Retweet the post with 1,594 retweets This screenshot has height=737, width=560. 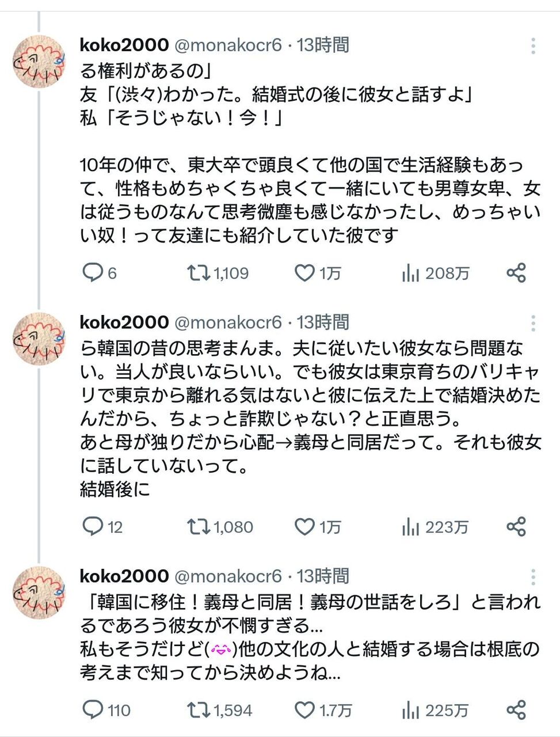click(x=199, y=710)
